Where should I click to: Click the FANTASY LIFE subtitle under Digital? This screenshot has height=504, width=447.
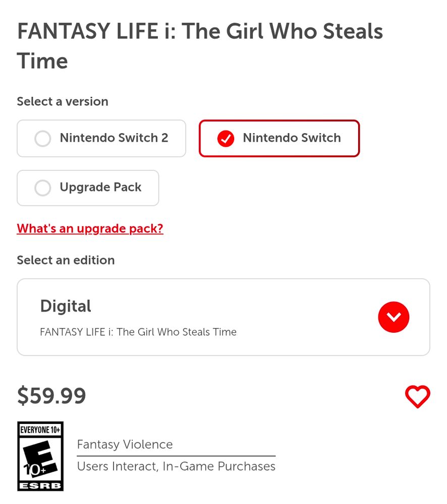coord(138,332)
